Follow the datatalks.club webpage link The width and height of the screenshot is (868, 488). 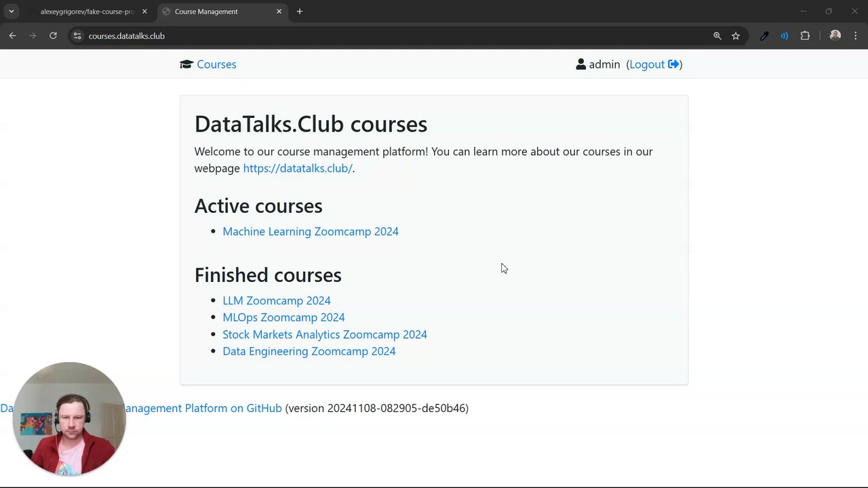point(298,169)
